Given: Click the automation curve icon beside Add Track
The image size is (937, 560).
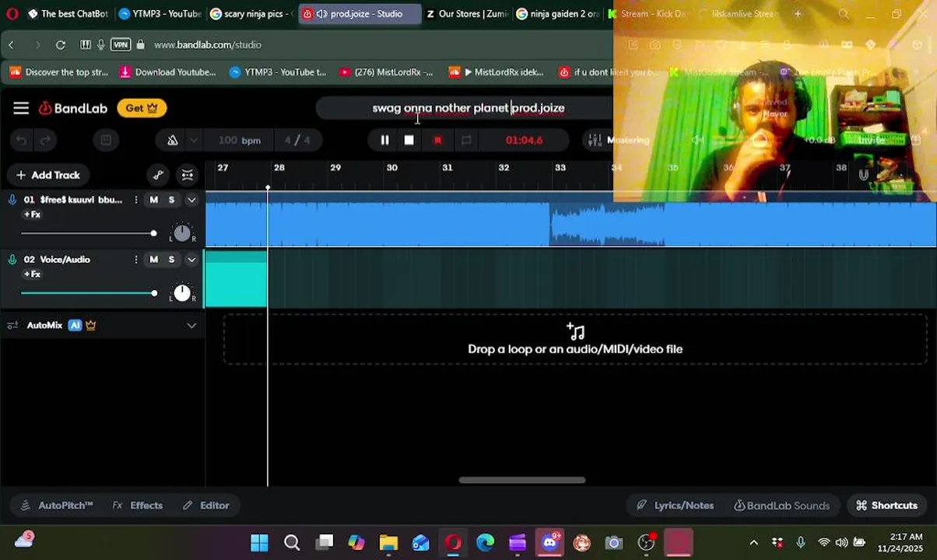Looking at the screenshot, I should point(158,175).
